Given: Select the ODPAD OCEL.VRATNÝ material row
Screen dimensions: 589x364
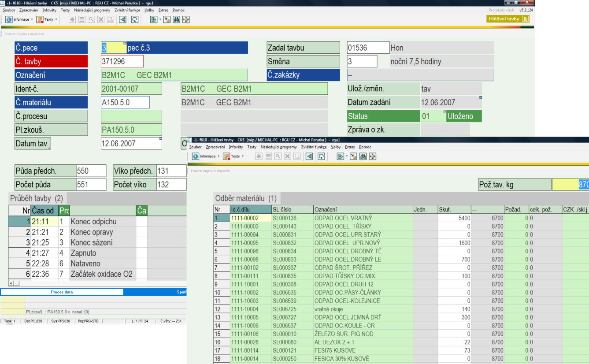Looking at the screenshot, I should pyautogui.click(x=401, y=218).
